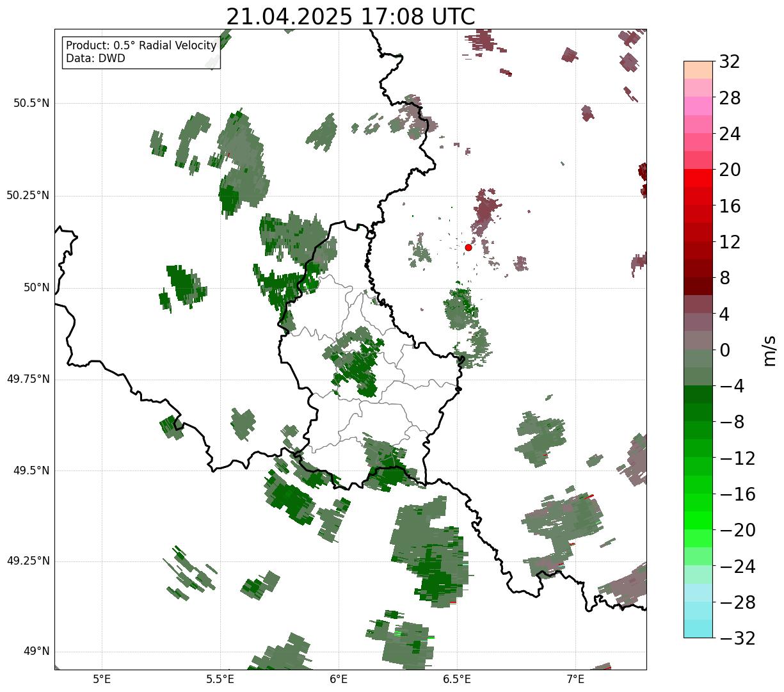The image size is (784, 692).
Task: Click the colorbar value −24
Action: [x=737, y=567]
